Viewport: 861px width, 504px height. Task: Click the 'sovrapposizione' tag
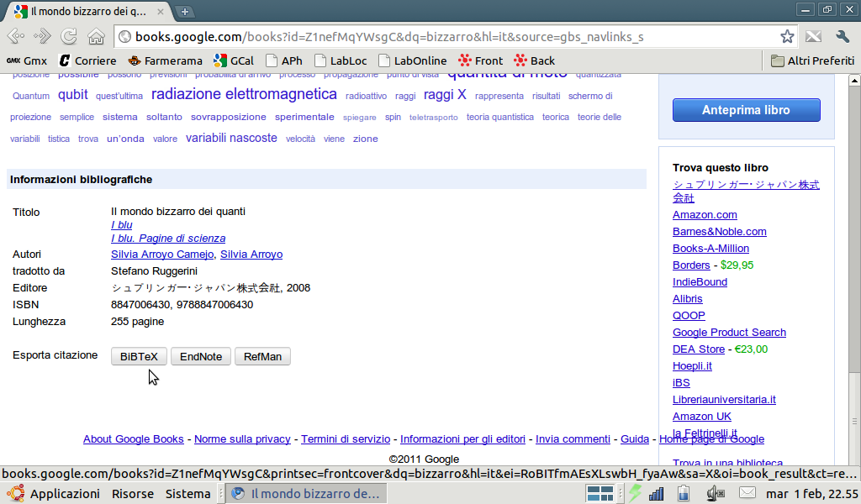tap(229, 118)
